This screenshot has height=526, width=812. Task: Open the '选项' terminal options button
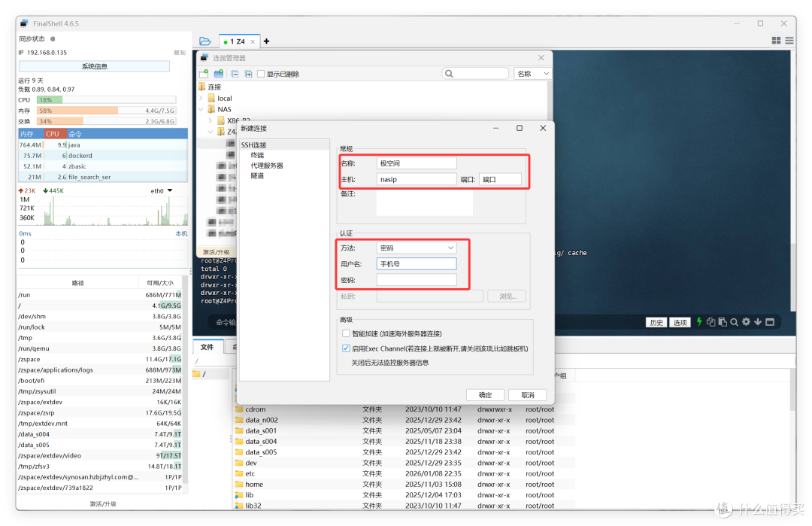tap(680, 322)
